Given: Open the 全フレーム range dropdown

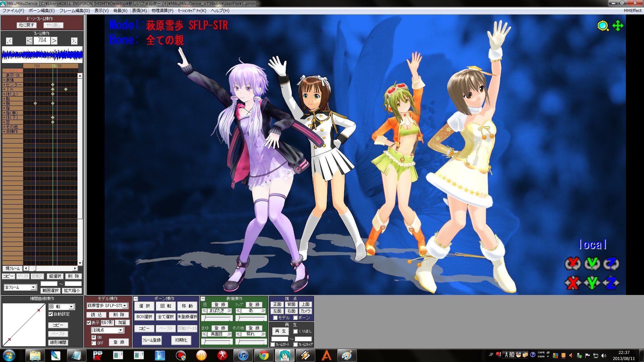Looking at the screenshot, I should pyautogui.click(x=20, y=287).
